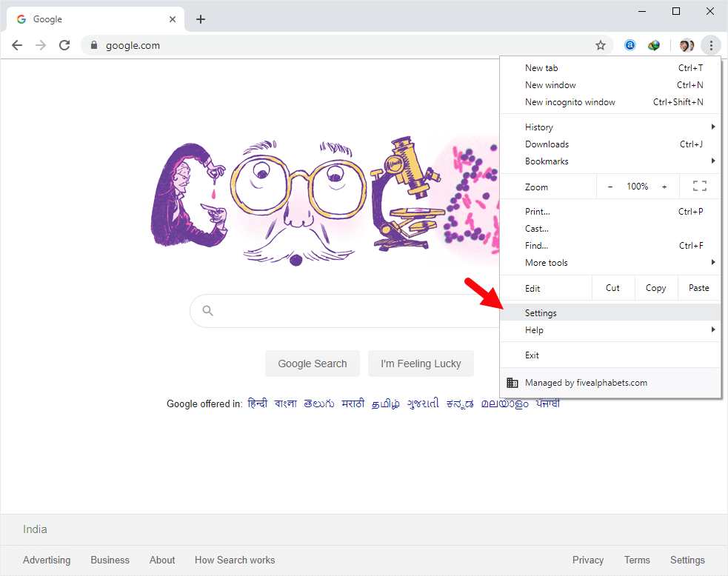Select Cast... in the menu
The height and width of the screenshot is (576, 728).
tap(610, 229)
